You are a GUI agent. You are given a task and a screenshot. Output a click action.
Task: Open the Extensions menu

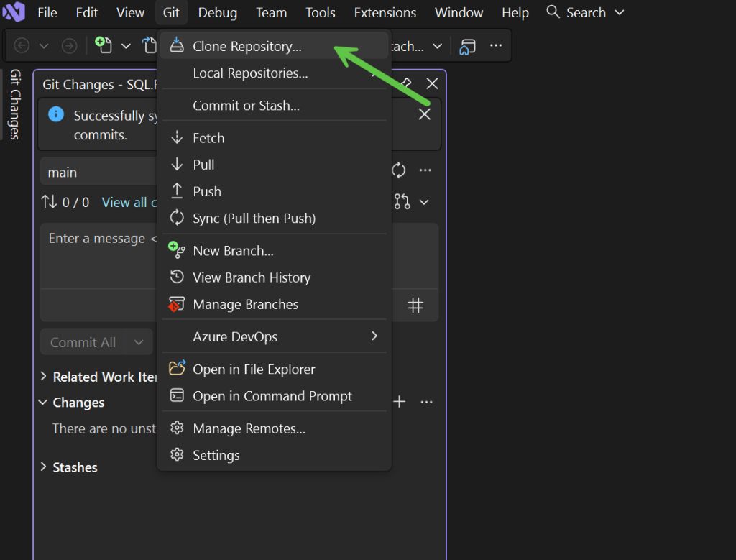pyautogui.click(x=385, y=13)
